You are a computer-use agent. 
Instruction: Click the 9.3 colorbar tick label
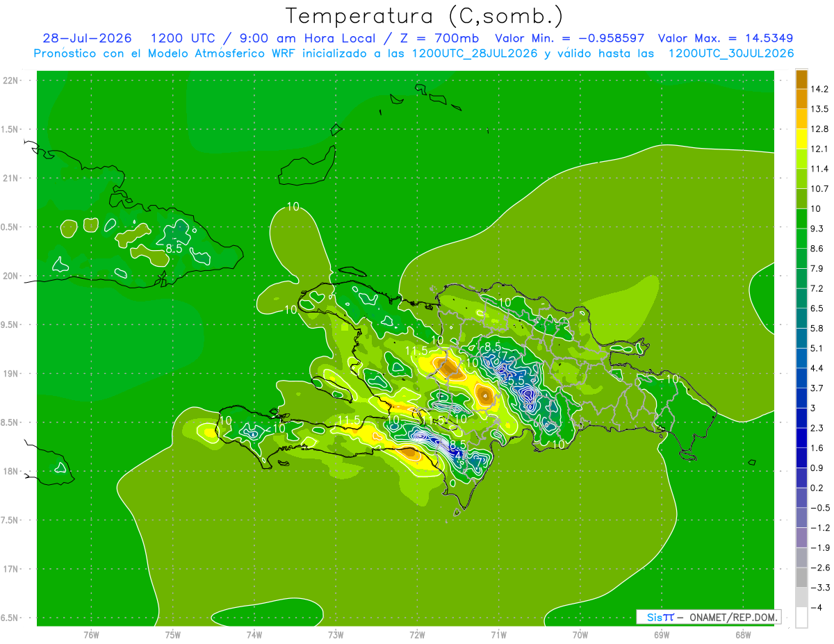pos(817,229)
